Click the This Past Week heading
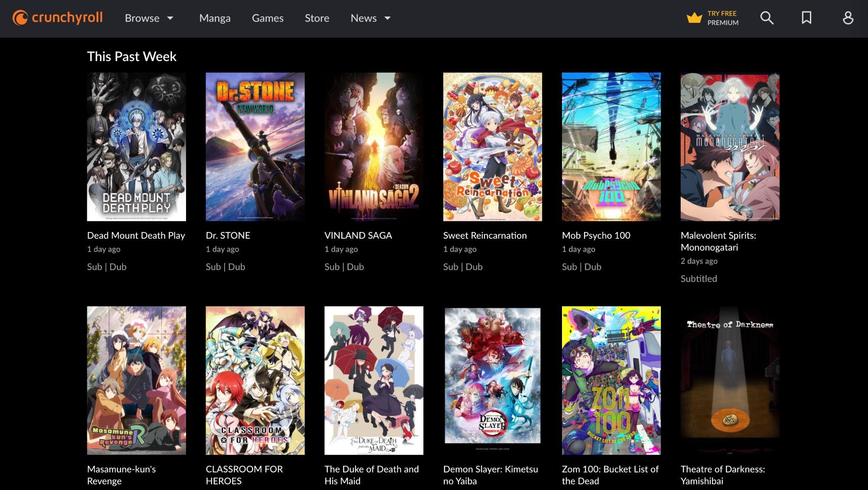 tap(131, 56)
